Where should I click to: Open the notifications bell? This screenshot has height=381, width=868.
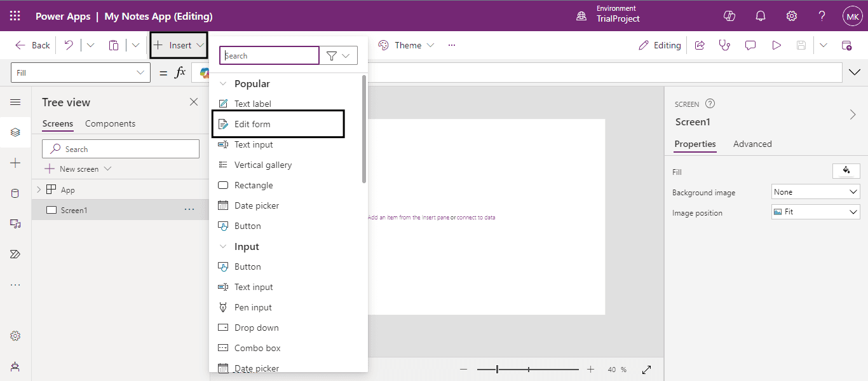click(761, 16)
